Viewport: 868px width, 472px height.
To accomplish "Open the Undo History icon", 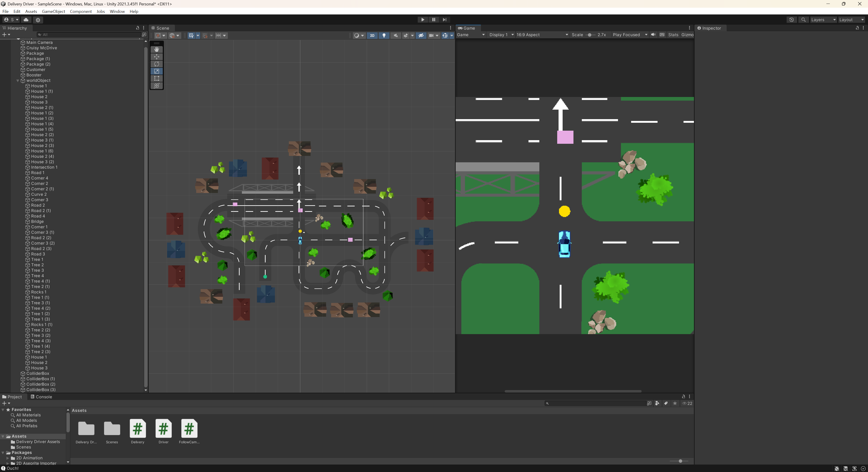I will coord(791,19).
